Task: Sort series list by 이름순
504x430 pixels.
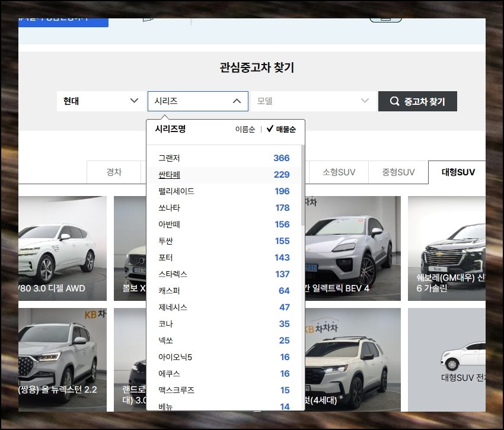Action: [x=245, y=130]
